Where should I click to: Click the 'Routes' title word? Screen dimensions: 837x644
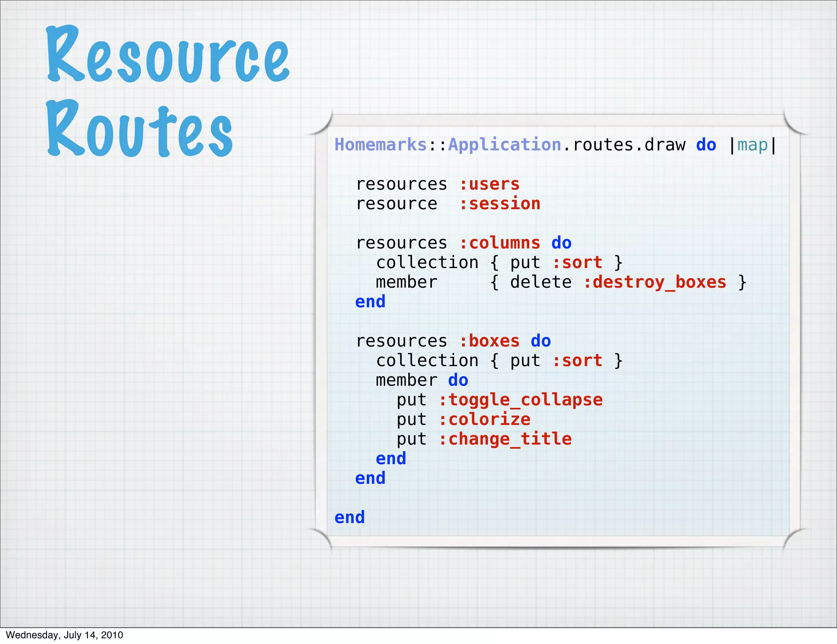(x=140, y=128)
